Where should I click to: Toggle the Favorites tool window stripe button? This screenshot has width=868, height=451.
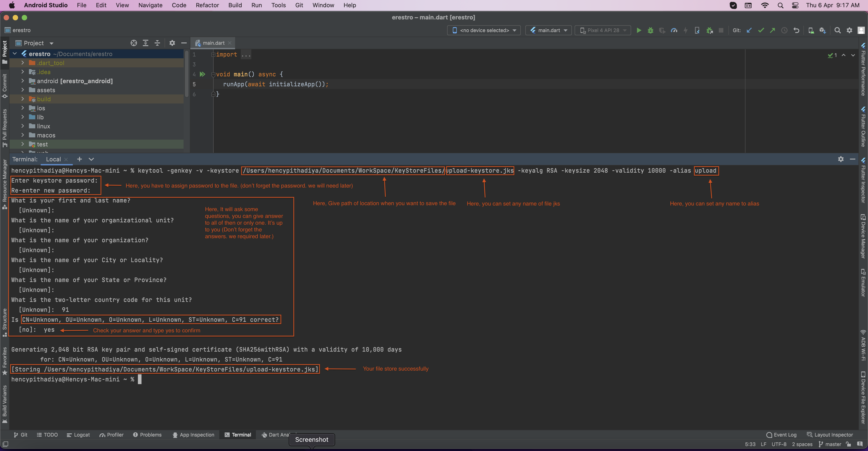click(5, 361)
